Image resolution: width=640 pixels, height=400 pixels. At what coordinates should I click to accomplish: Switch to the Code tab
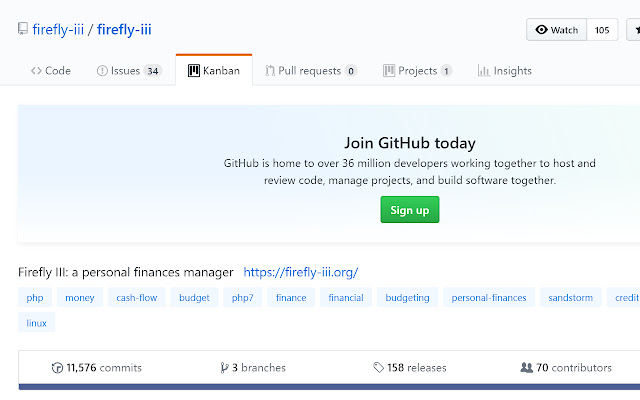[x=51, y=71]
